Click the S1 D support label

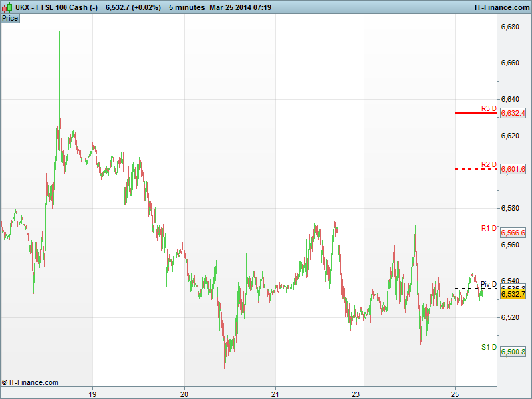click(x=489, y=347)
